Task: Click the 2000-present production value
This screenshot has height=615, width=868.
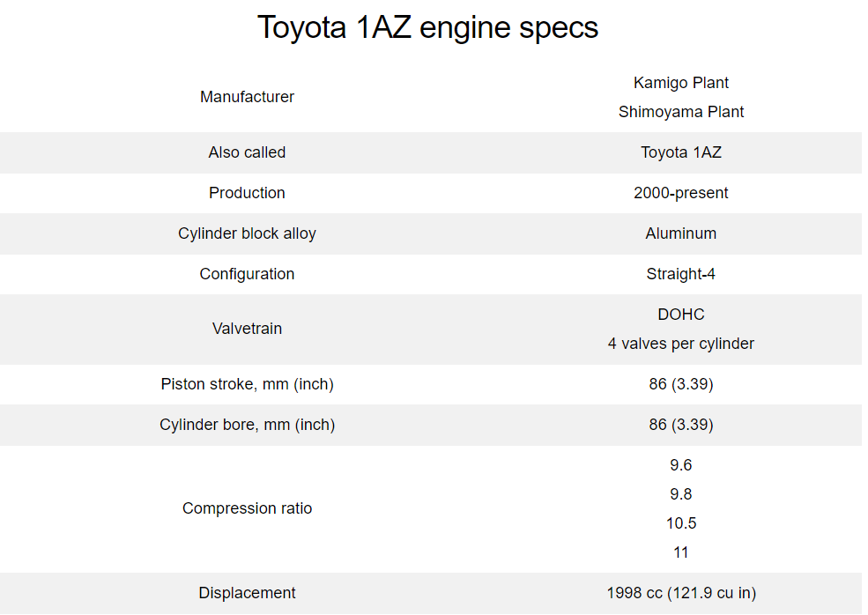Action: point(680,193)
